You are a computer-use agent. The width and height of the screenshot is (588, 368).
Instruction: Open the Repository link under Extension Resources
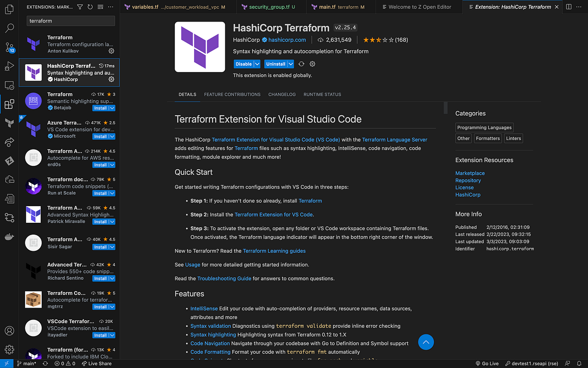coord(468,180)
